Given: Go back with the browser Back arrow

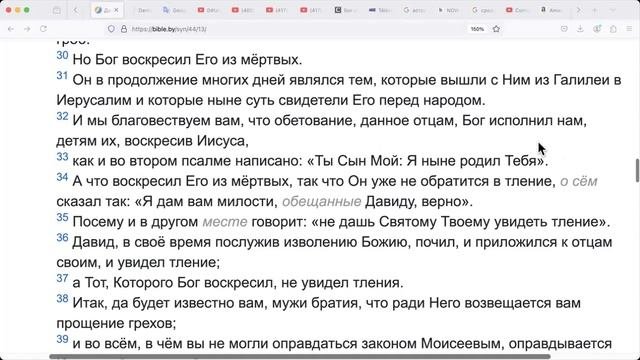Looking at the screenshot, I should pyautogui.click(x=11, y=29).
